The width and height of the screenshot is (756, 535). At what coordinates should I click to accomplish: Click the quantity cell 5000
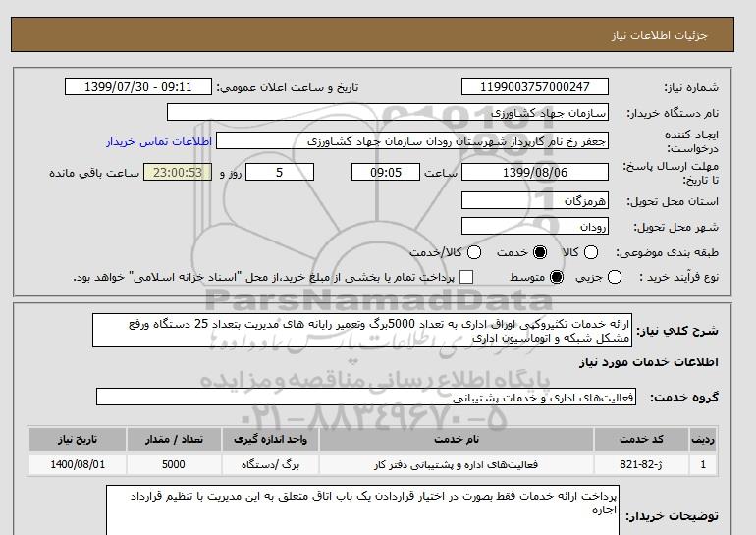coord(174,464)
